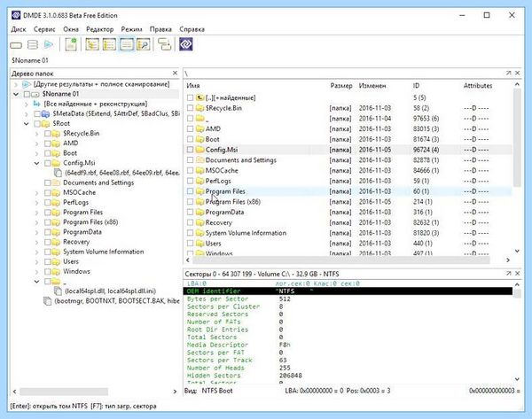The width and height of the screenshot is (532, 419).
Task: Sort by the Имя column header
Action: coord(193,86)
